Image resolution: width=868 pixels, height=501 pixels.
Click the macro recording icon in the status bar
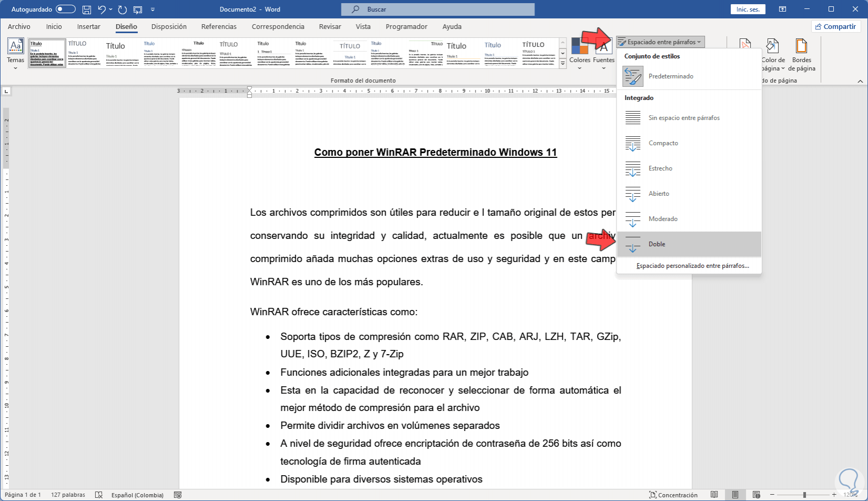178,495
